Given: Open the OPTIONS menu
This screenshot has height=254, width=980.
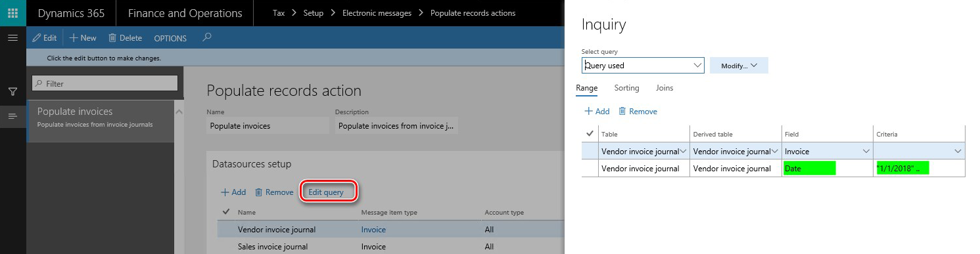Looking at the screenshot, I should 170,38.
